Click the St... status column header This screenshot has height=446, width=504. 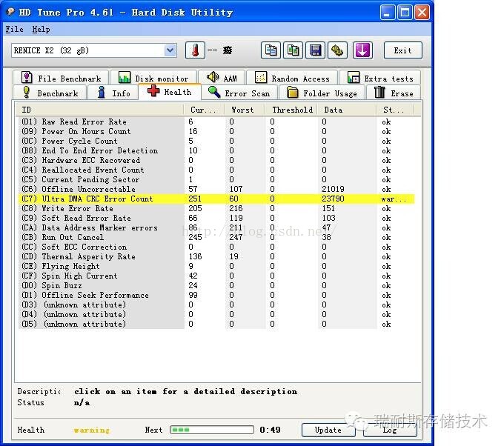(x=395, y=110)
